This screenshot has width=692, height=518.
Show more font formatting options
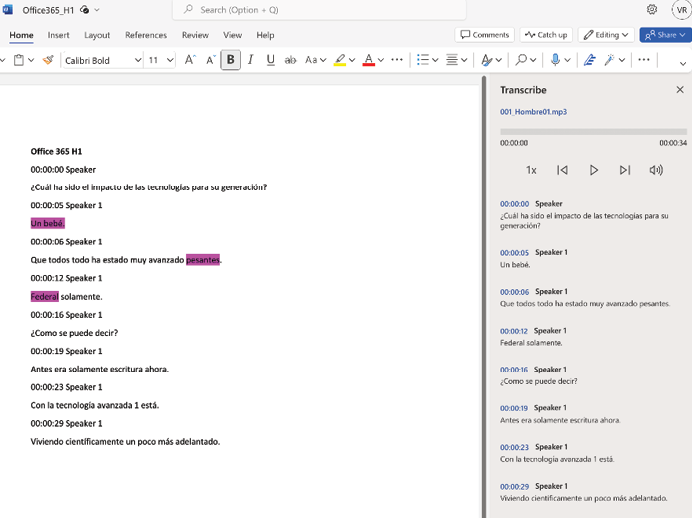[x=397, y=60]
